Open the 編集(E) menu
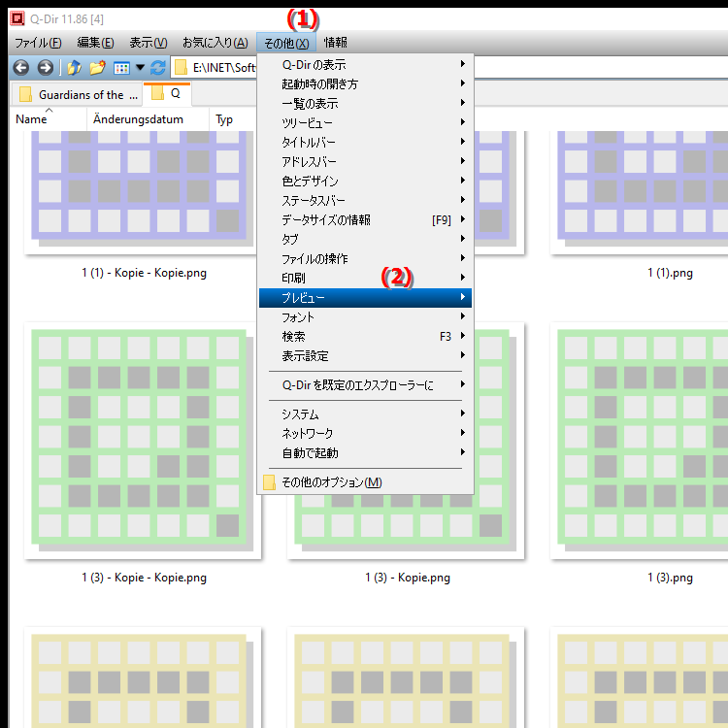Image resolution: width=728 pixels, height=728 pixels. point(95,43)
